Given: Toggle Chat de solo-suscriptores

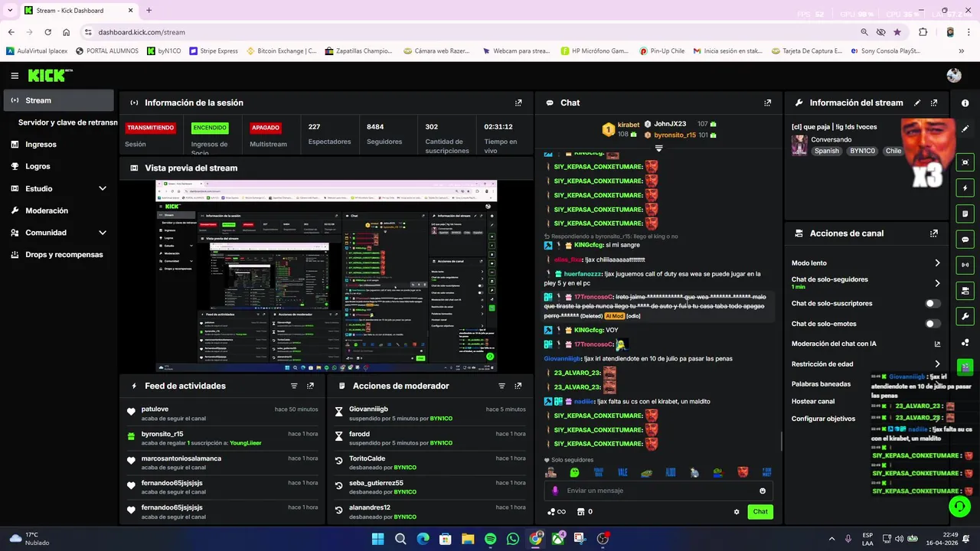Looking at the screenshot, I should point(933,304).
